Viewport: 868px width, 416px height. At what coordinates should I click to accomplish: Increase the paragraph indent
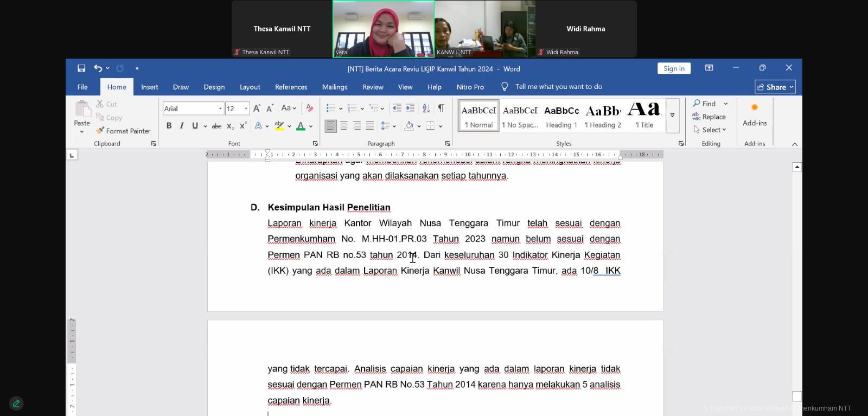coord(410,108)
